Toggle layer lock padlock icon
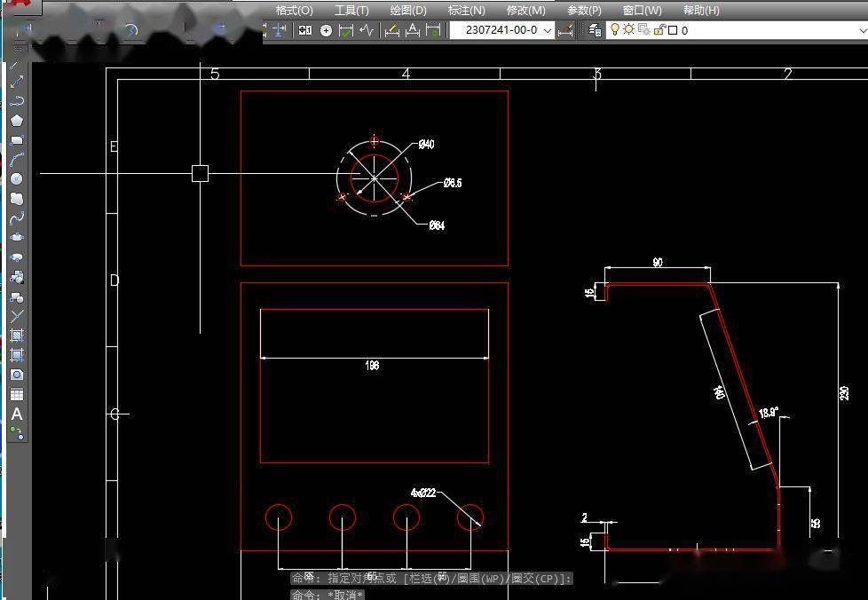Screen dimensions: 868x600 point(659,30)
